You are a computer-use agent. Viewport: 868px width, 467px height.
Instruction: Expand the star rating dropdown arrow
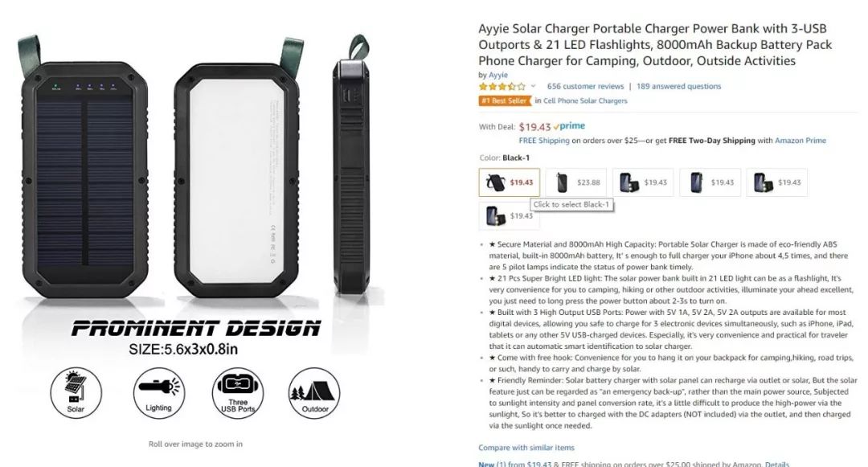(533, 86)
